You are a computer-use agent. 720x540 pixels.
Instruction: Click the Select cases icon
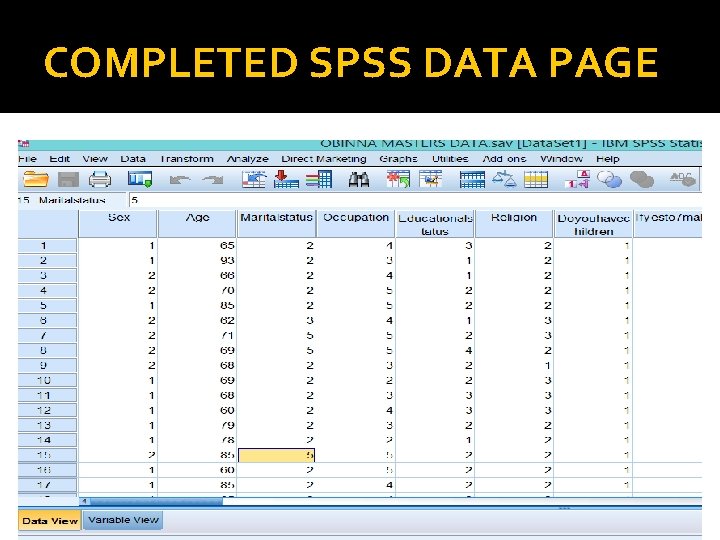tap(536, 180)
